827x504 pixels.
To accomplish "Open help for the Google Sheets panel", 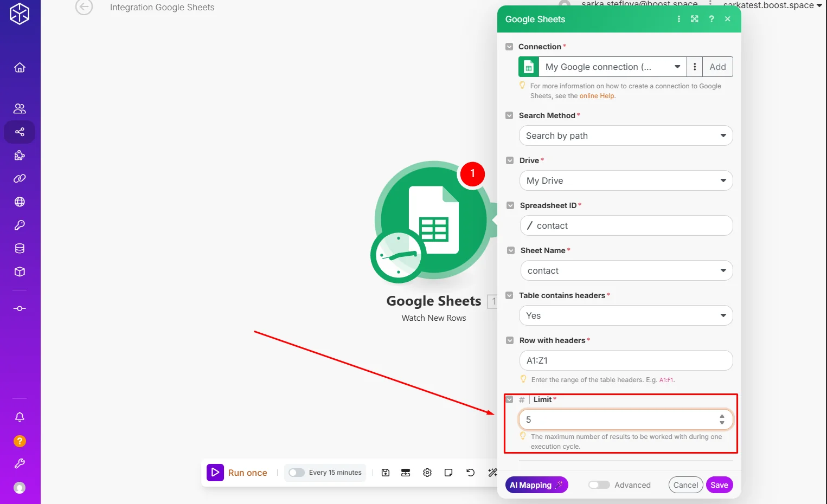I will click(711, 19).
